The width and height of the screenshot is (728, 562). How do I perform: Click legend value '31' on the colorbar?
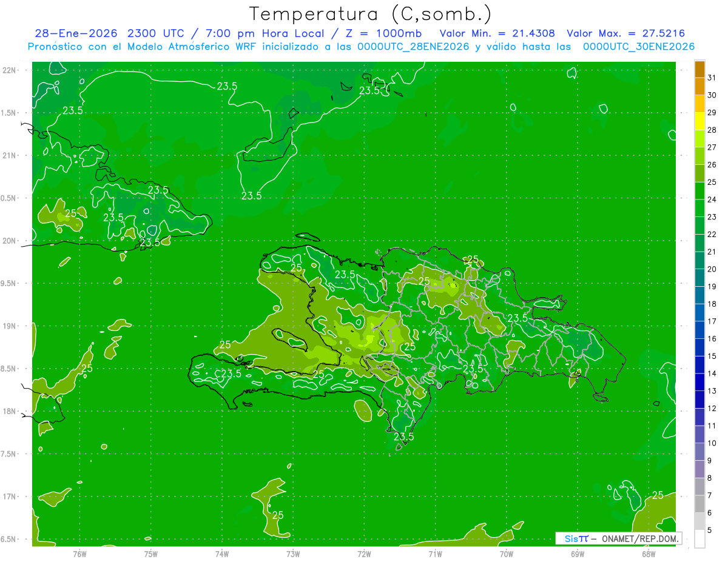pos(712,78)
